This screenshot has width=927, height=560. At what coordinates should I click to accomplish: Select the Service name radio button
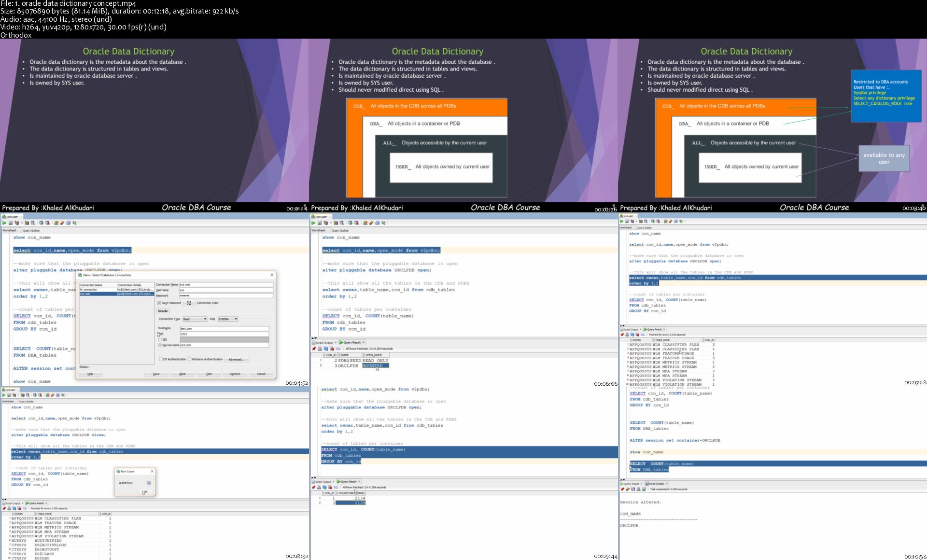[x=160, y=345]
